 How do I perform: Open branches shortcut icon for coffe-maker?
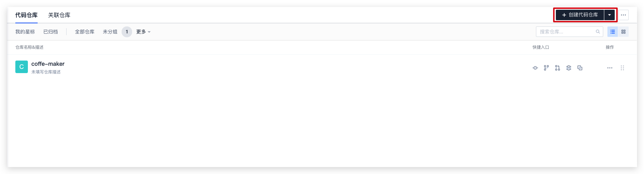[x=546, y=68]
